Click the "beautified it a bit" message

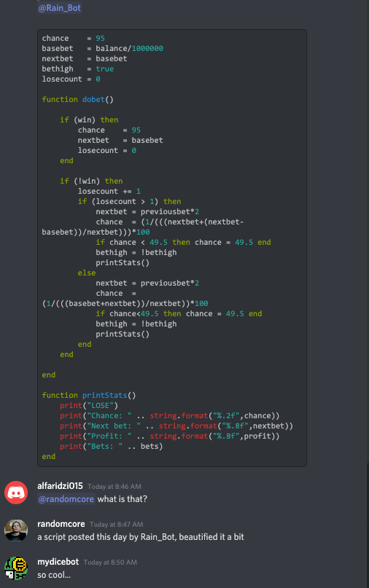click(141, 537)
